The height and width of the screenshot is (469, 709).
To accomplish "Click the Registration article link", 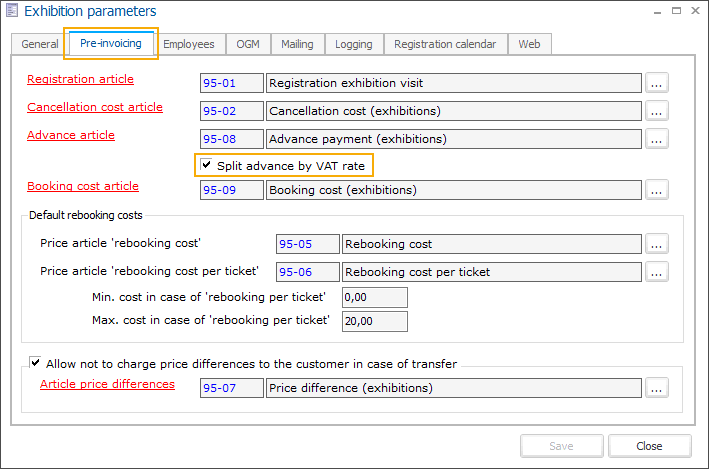I will [80, 79].
